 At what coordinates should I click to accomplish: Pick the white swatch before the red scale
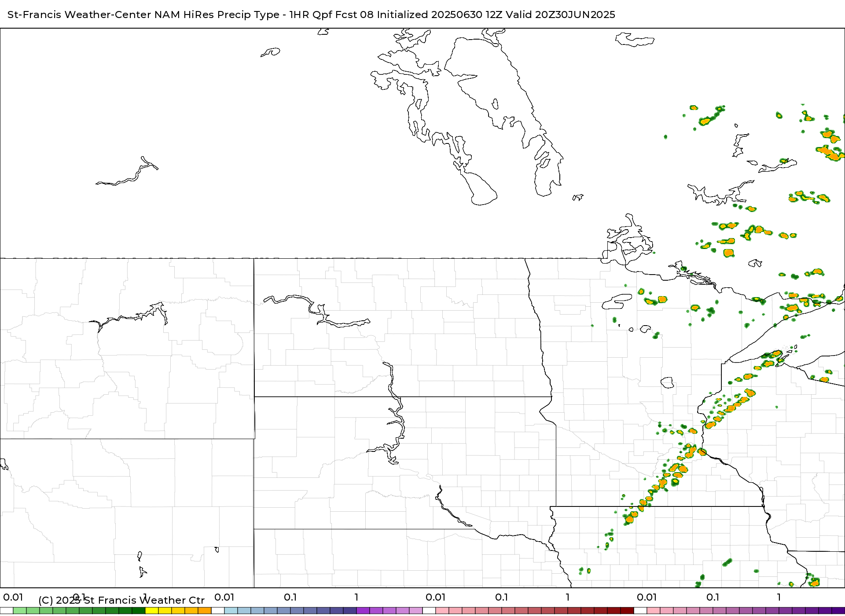tap(429, 611)
